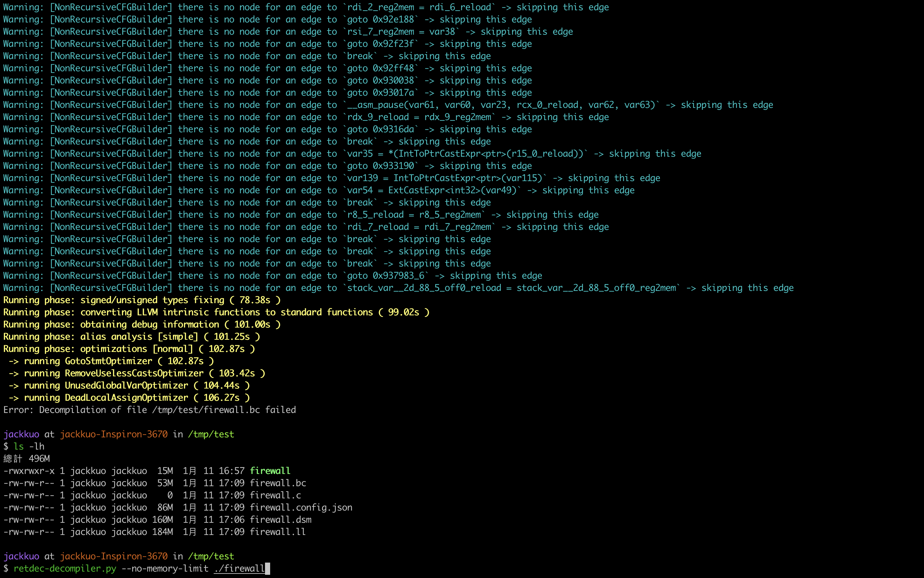Click the warning about 'rdi_7_reload = rdi_7_reg2mem'
The width and height of the screenshot is (924, 578).
coord(306,227)
